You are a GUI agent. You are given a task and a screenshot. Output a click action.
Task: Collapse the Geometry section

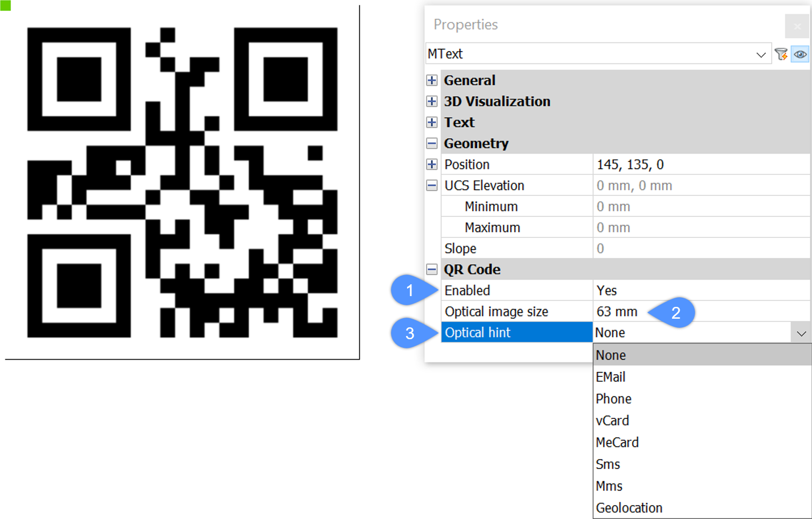(x=432, y=143)
